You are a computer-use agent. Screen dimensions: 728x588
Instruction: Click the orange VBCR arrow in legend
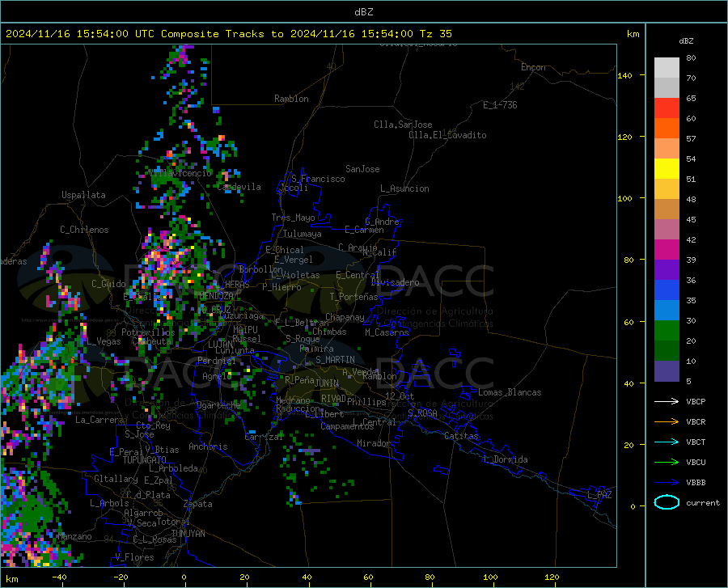point(667,422)
